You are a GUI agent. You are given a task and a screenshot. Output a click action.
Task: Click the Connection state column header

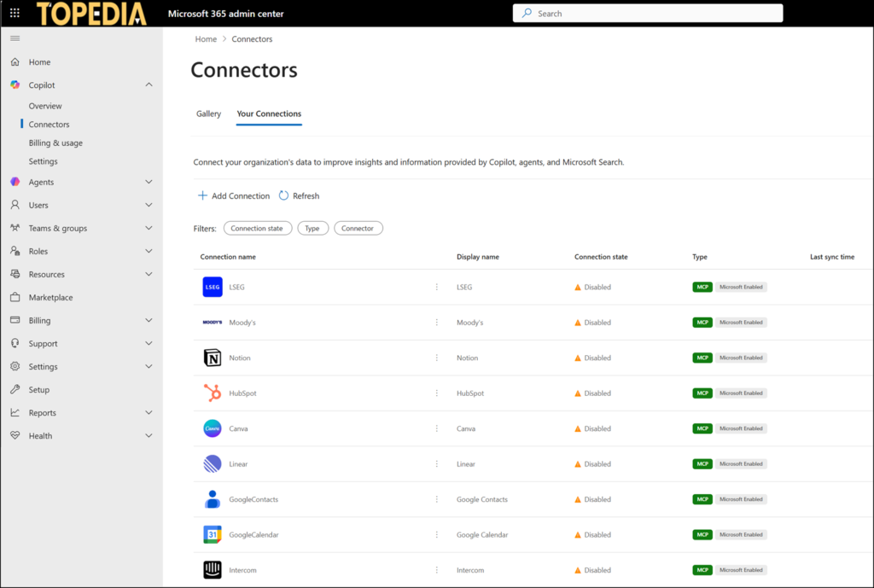[x=601, y=257]
